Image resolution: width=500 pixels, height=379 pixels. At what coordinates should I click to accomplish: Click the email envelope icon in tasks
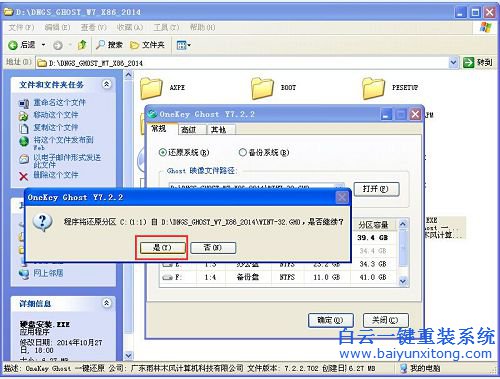click(x=24, y=159)
